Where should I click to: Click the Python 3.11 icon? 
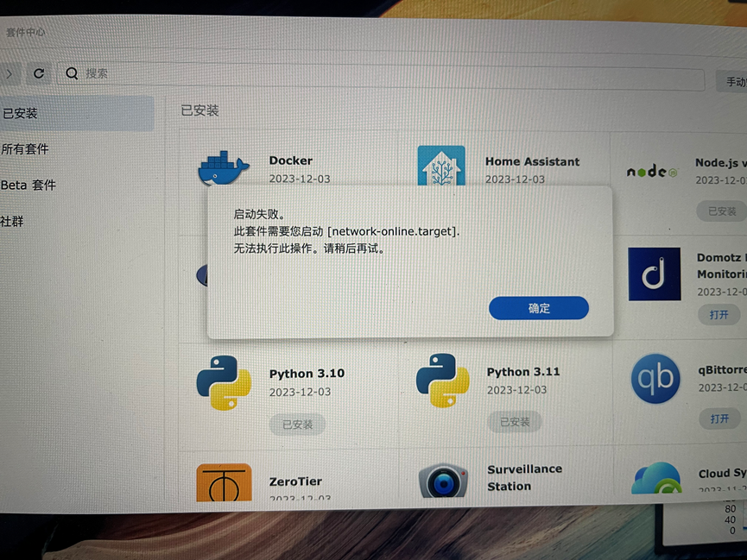tap(442, 381)
